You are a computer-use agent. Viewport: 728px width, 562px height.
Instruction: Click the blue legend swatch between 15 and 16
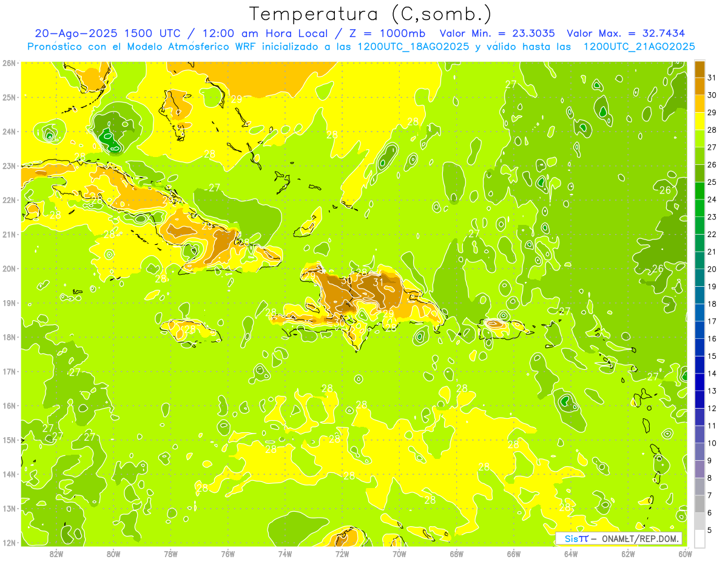(699, 347)
